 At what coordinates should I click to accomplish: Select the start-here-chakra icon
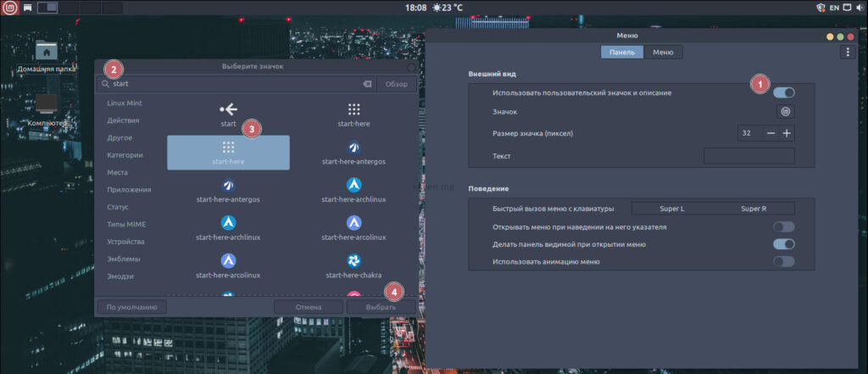[353, 260]
